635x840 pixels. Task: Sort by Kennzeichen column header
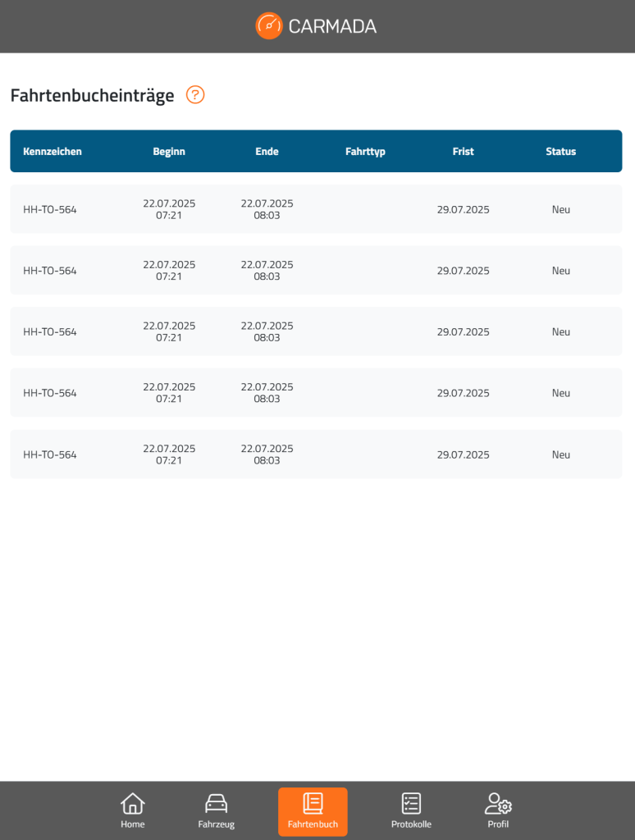[x=53, y=152]
